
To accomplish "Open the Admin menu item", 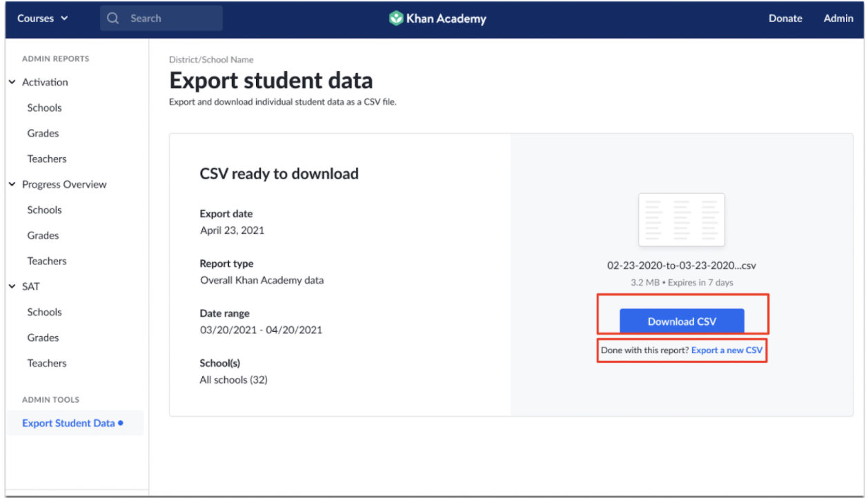I will 838,19.
